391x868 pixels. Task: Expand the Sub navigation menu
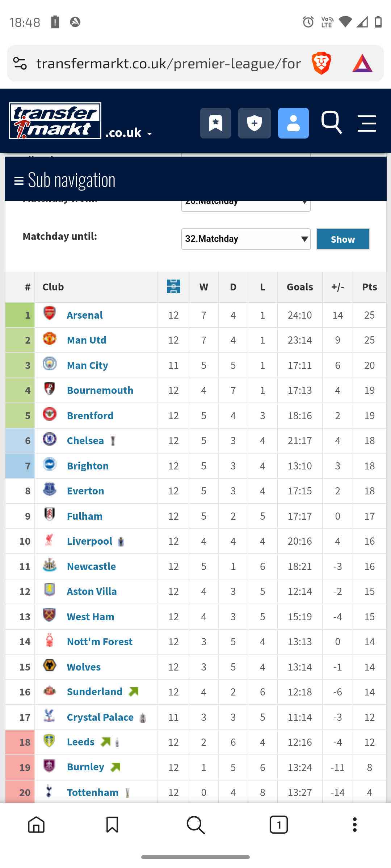point(65,180)
